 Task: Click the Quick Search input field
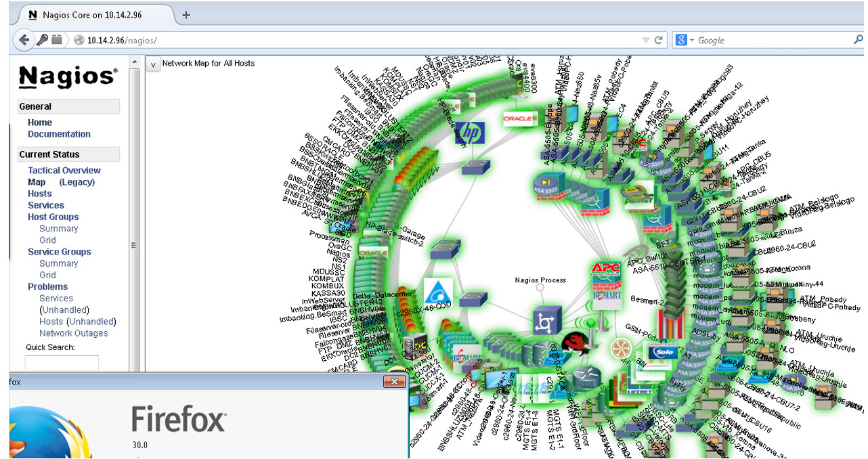(x=62, y=363)
